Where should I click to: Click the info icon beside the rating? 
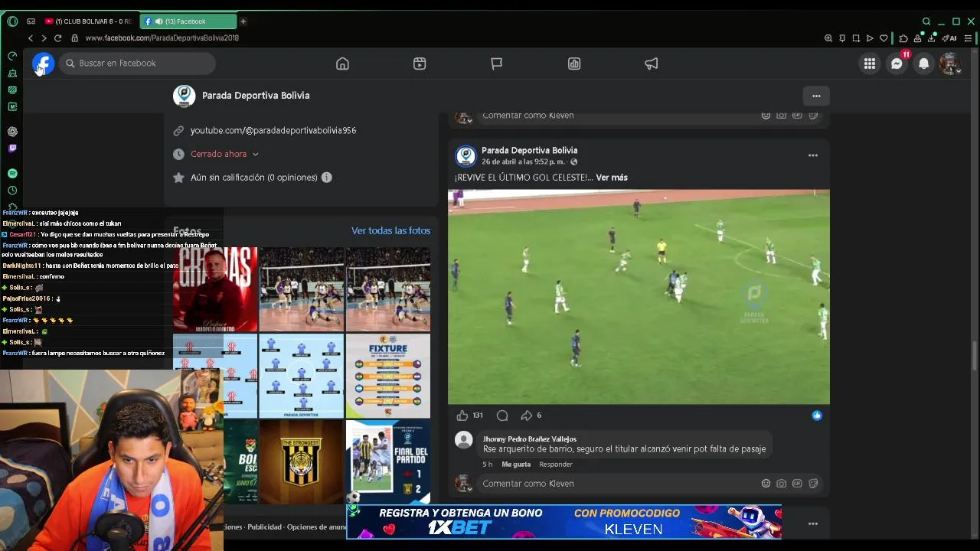[x=326, y=178]
